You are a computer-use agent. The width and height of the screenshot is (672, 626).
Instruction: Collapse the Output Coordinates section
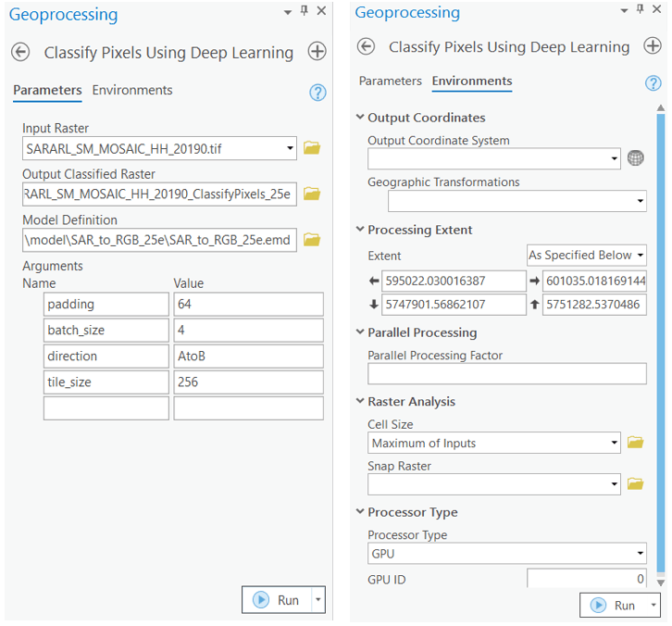click(360, 118)
